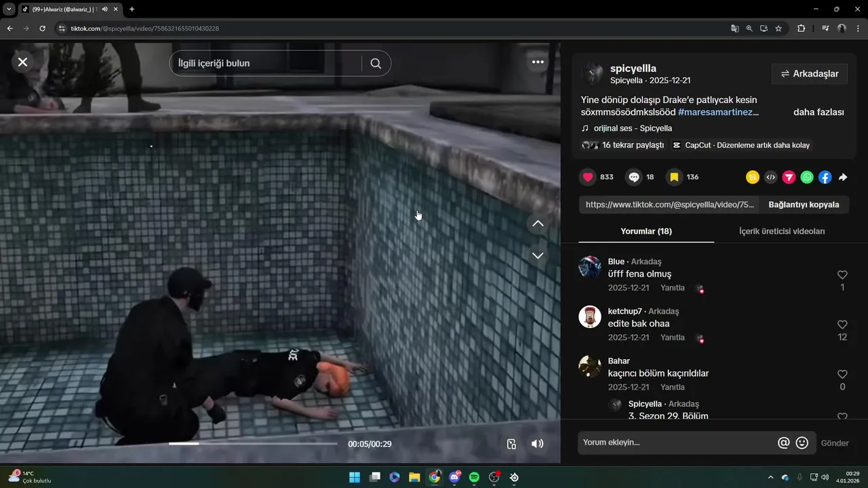Go to previous video with up chevron

click(538, 224)
